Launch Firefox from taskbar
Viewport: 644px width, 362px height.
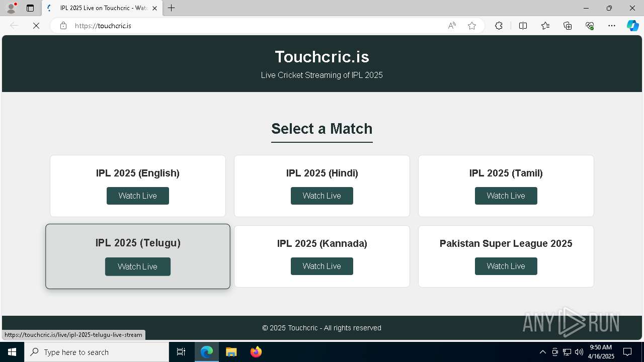point(256,352)
